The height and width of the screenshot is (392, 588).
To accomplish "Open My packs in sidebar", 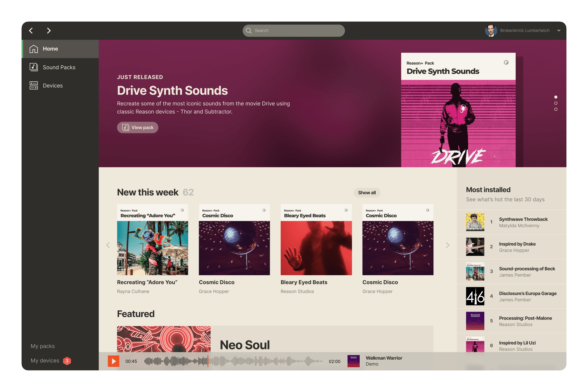I will click(43, 346).
